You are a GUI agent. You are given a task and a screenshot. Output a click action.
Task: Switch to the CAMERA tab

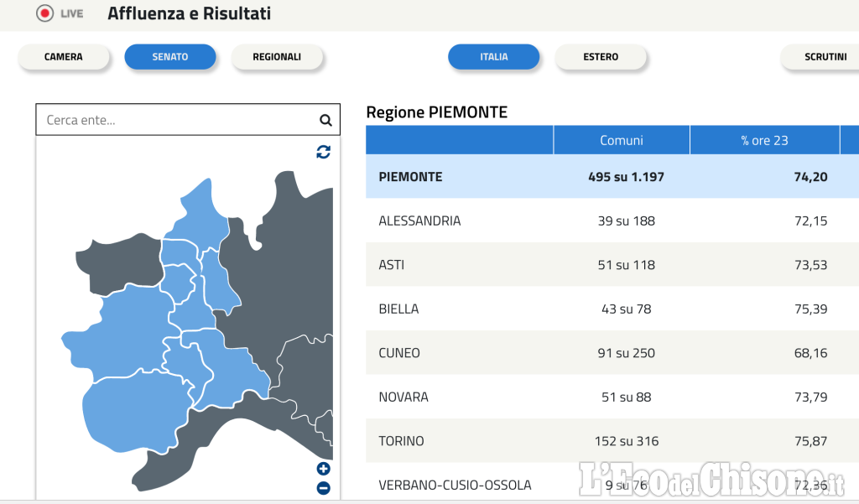point(64,57)
